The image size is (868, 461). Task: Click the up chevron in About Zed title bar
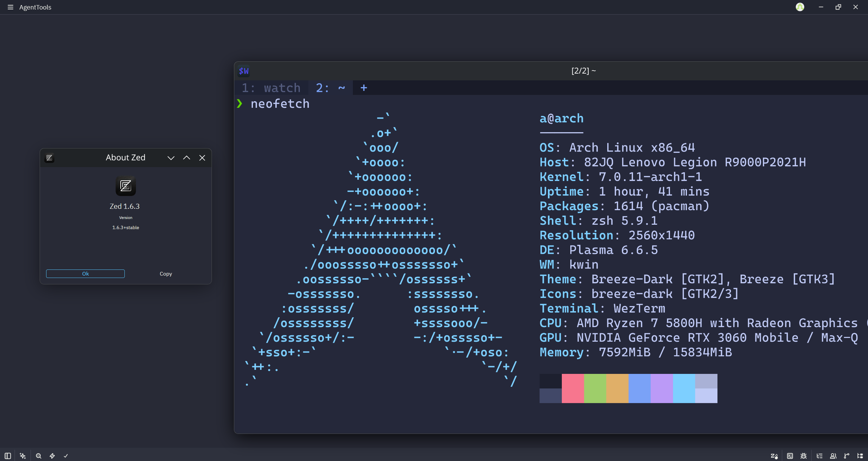pyautogui.click(x=186, y=158)
